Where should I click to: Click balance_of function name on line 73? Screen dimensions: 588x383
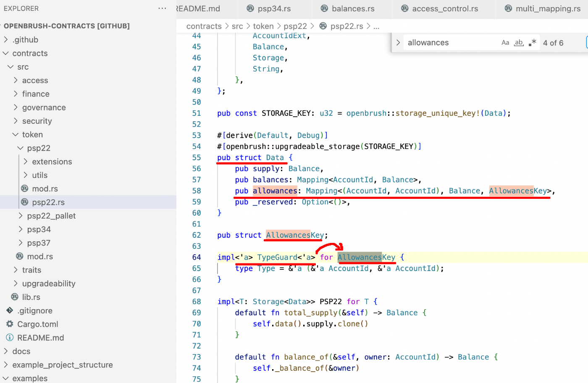pyautogui.click(x=306, y=357)
